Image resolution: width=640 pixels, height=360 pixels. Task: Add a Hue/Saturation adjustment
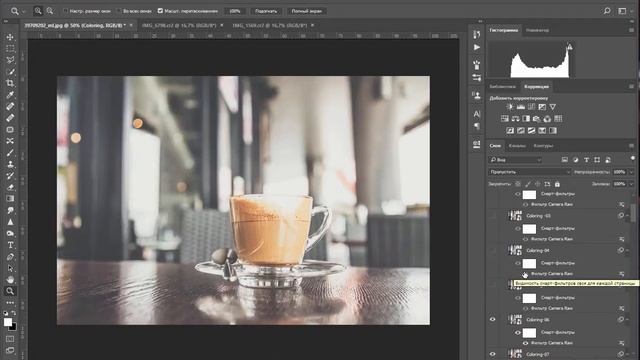(x=505, y=119)
